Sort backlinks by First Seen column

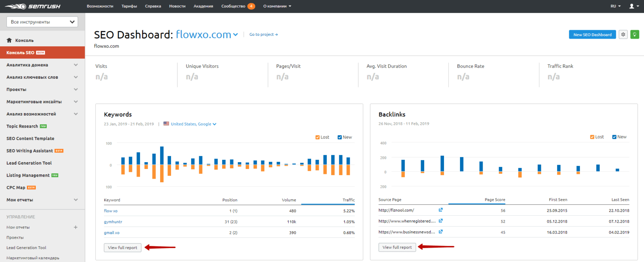click(558, 200)
